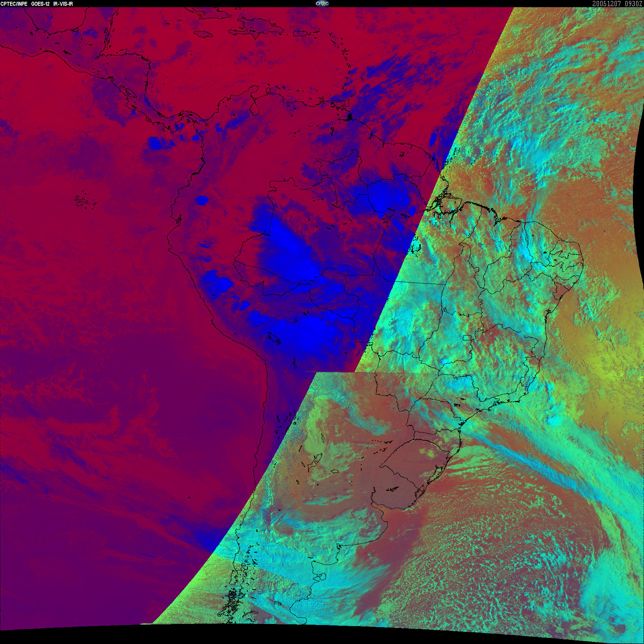Click the CPTEC/INPE source label
The image size is (644, 644).
[14, 4]
